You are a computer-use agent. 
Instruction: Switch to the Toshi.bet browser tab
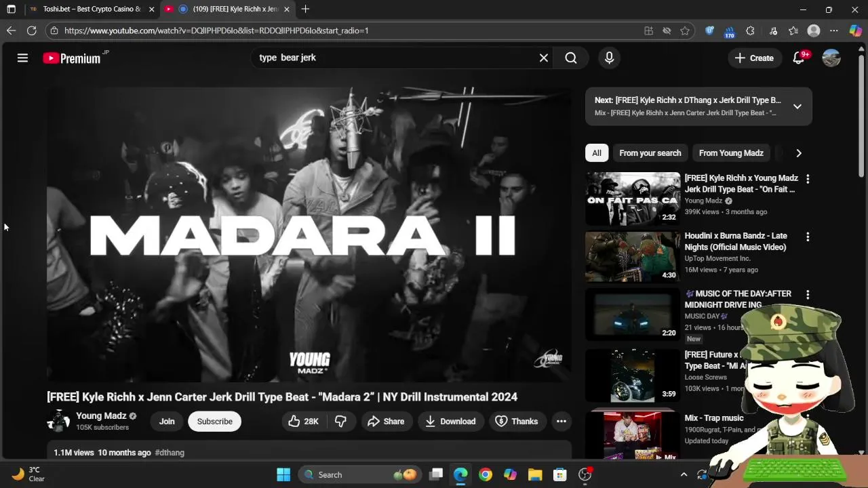pos(92,9)
